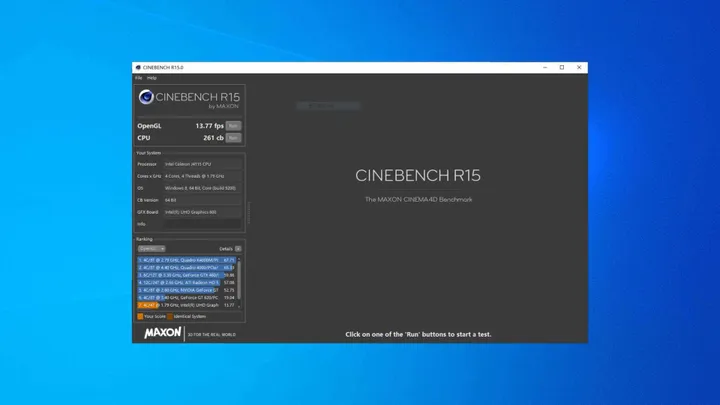The image size is (720, 405).
Task: Click the ranking list scroll-up arrow
Action: (x=239, y=259)
